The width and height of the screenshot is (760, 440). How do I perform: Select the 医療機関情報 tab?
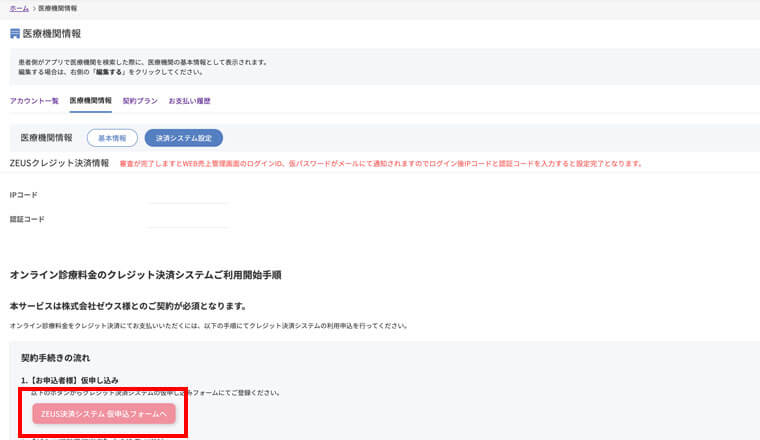(x=91, y=101)
